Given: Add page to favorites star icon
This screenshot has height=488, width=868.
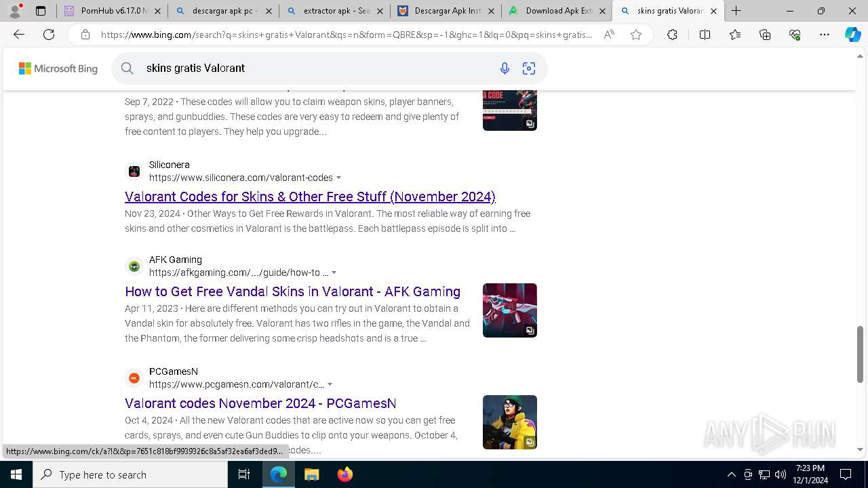Looking at the screenshot, I should (636, 35).
